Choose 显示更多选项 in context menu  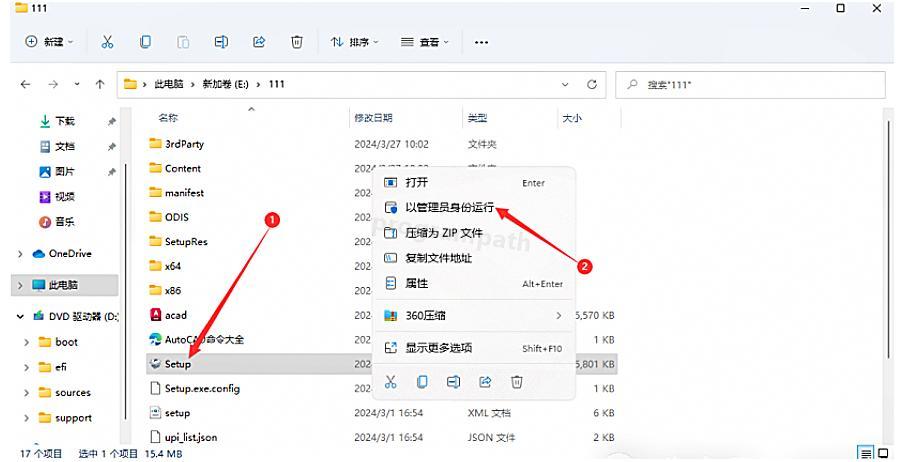point(473,348)
